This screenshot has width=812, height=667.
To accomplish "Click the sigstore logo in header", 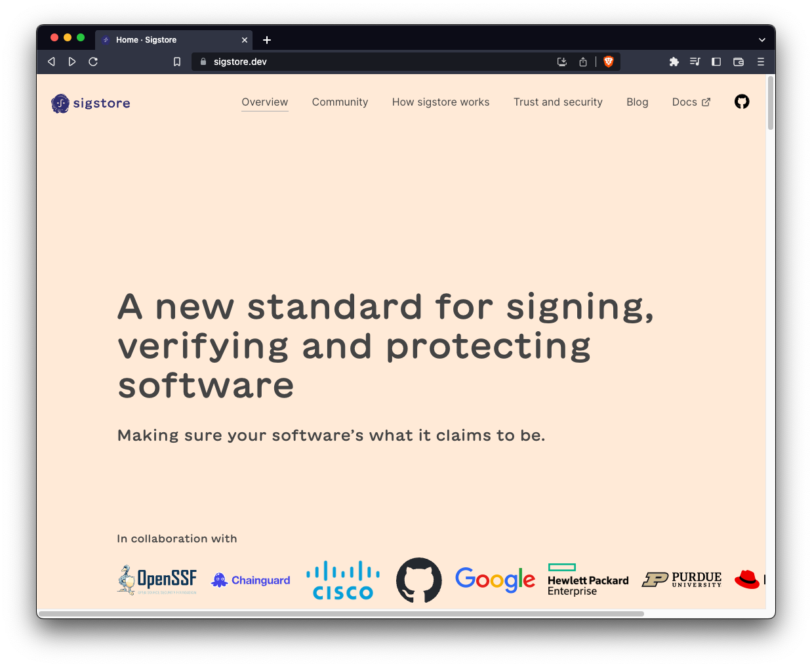I will [x=91, y=103].
